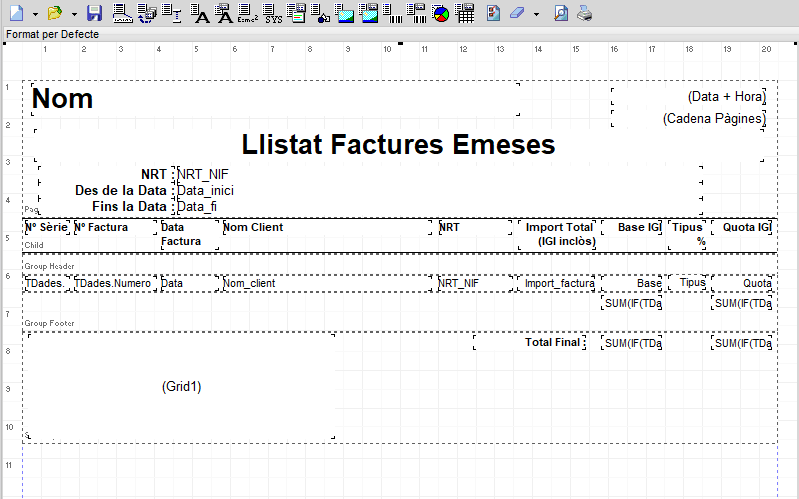Select the second picture tool with small window
Viewport: 799px width, 499px height.
coord(368,13)
